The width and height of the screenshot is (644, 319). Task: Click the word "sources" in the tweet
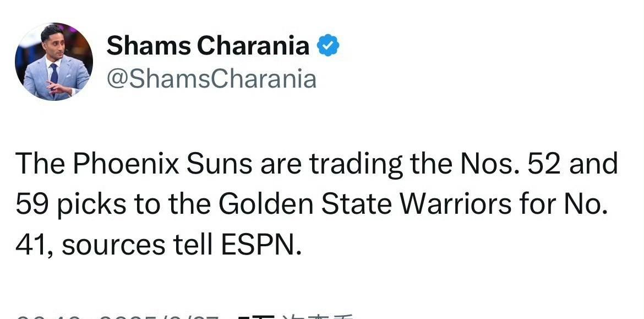point(114,246)
